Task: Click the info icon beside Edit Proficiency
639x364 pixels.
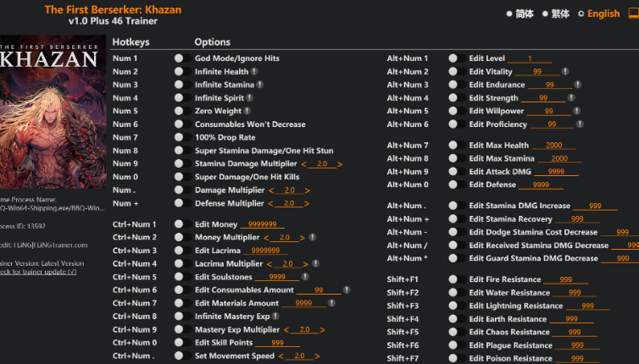Action: 580,124
